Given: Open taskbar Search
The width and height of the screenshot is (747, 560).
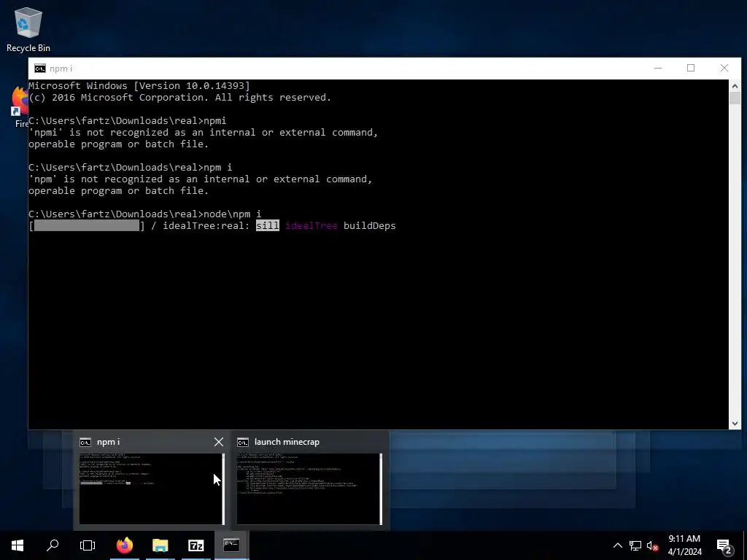Looking at the screenshot, I should (x=53, y=545).
